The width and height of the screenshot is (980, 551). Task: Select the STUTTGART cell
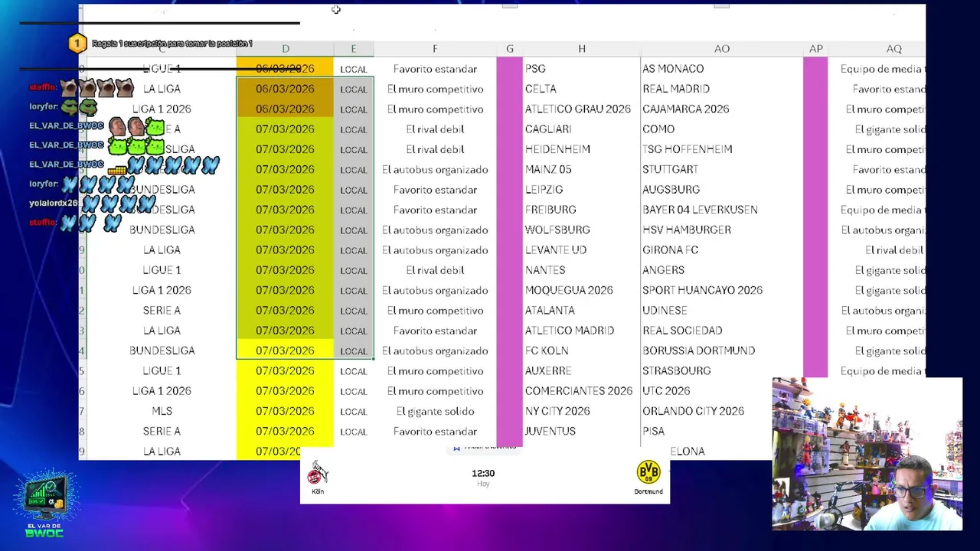pyautogui.click(x=722, y=169)
